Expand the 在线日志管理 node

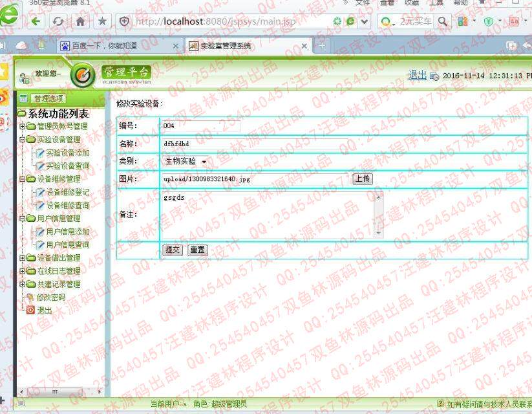[x=21, y=271]
